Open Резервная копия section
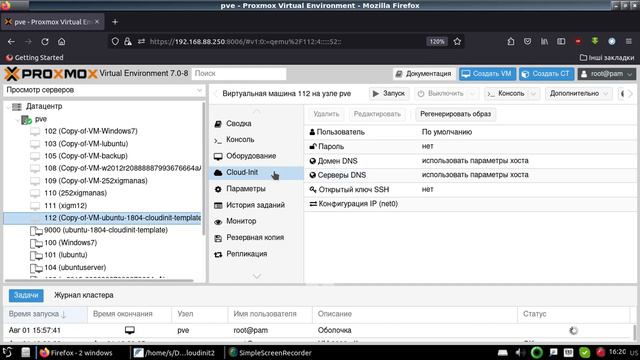Viewport: 640px width, 360px height. (256, 238)
